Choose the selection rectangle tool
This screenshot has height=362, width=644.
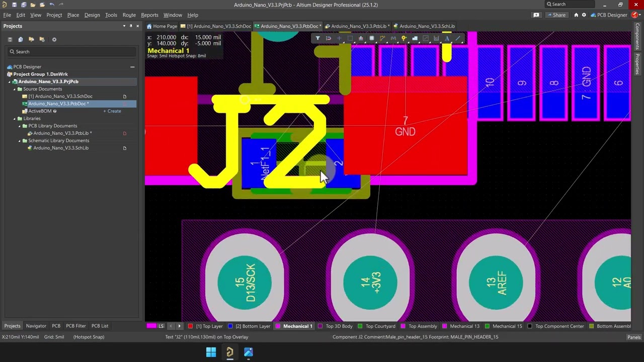click(x=350, y=38)
